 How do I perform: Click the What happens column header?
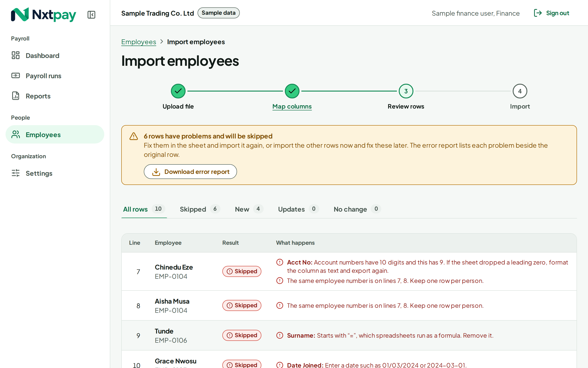pos(295,243)
